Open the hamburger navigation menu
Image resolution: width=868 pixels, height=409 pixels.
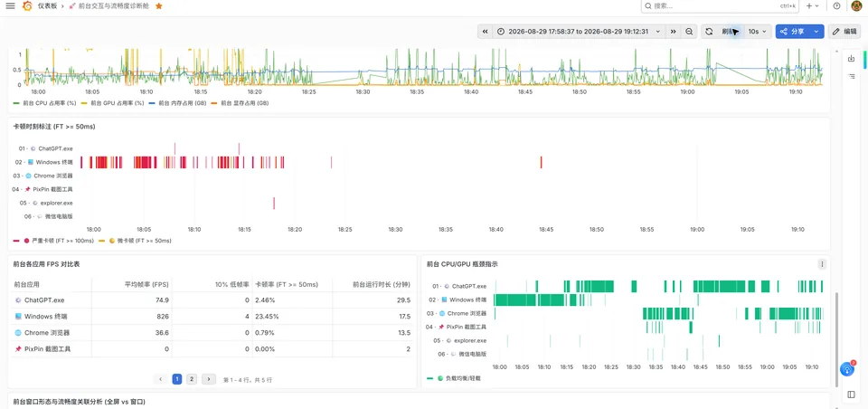[10, 5]
